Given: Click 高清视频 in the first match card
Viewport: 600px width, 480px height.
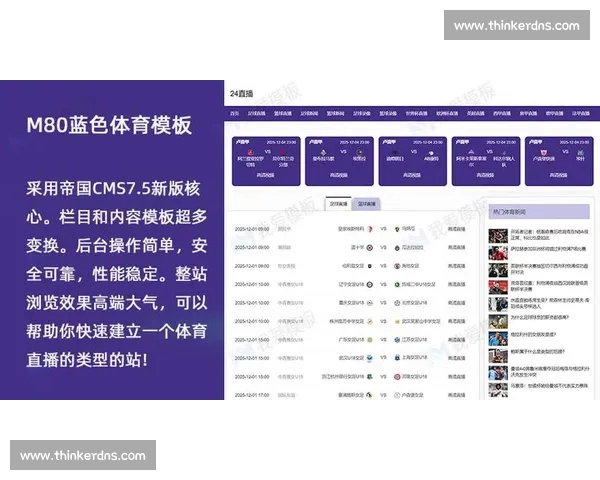Looking at the screenshot, I should (x=266, y=175).
